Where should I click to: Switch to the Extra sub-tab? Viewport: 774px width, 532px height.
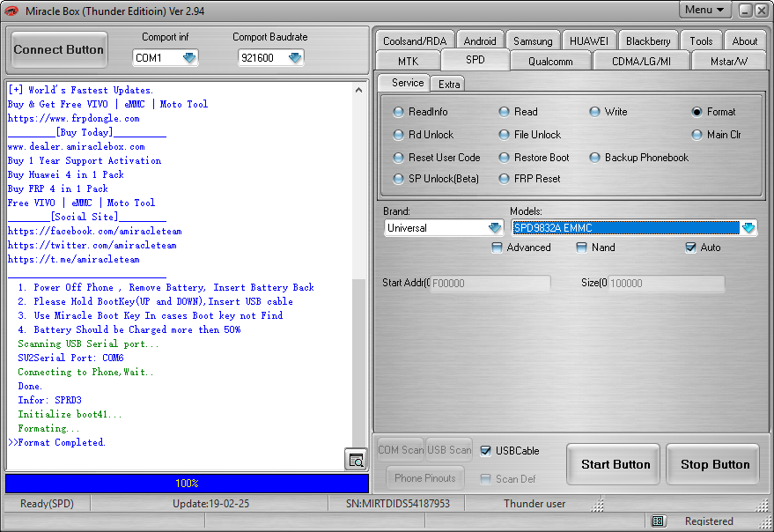[x=449, y=84]
